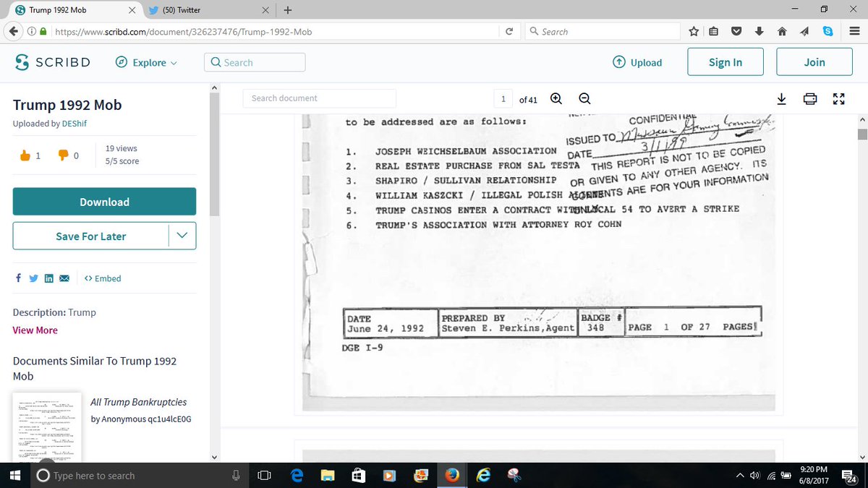Click the page vertical scrollbar thumb
Viewport: 868px width, 488px height.
(x=862, y=134)
